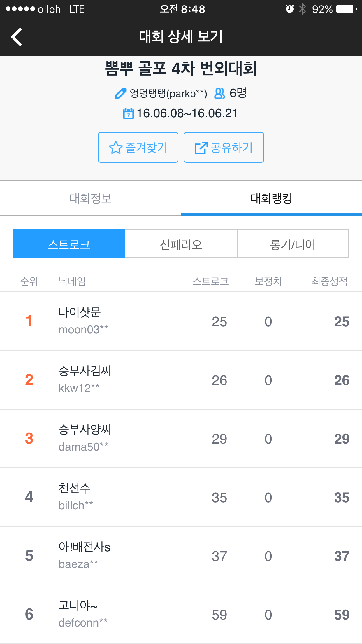Open first-place player 나이샷문 row
Viewport: 362px width, 644px height.
(181, 321)
